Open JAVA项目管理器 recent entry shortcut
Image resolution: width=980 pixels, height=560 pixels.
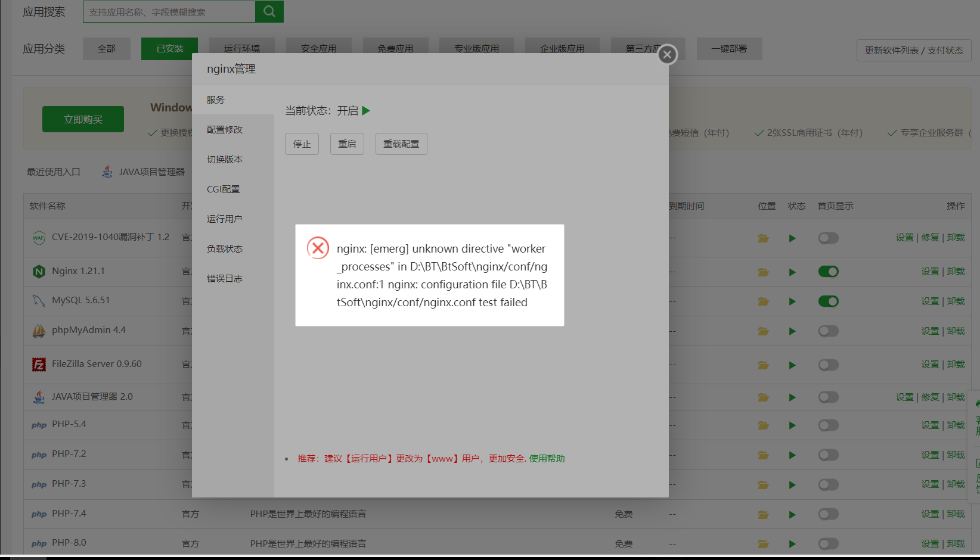pyautogui.click(x=144, y=172)
